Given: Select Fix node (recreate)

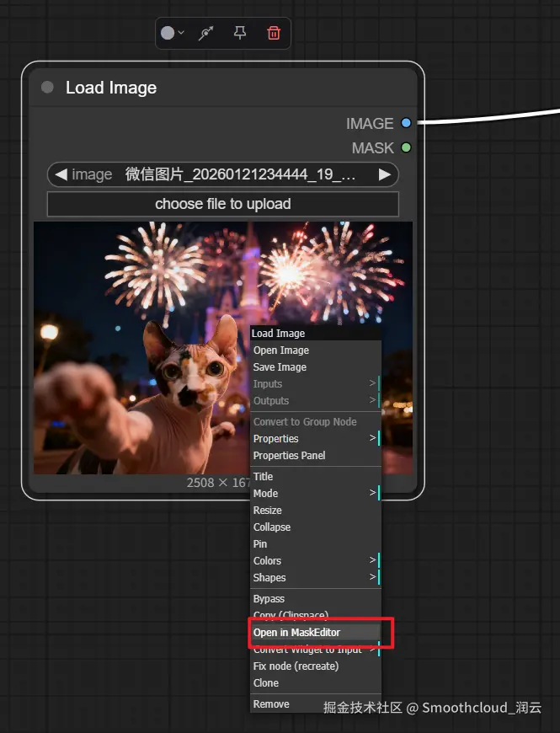Looking at the screenshot, I should [x=316, y=666].
